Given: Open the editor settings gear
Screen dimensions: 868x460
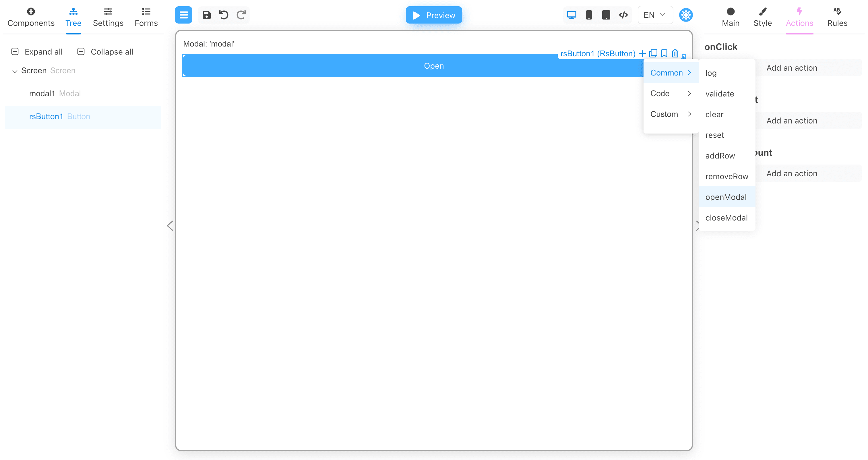Looking at the screenshot, I should [686, 15].
